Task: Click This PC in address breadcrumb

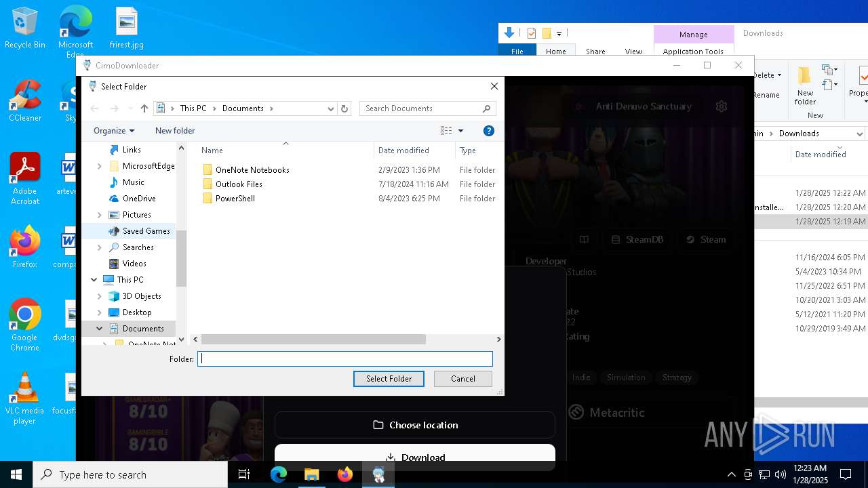Action: click(193, 108)
